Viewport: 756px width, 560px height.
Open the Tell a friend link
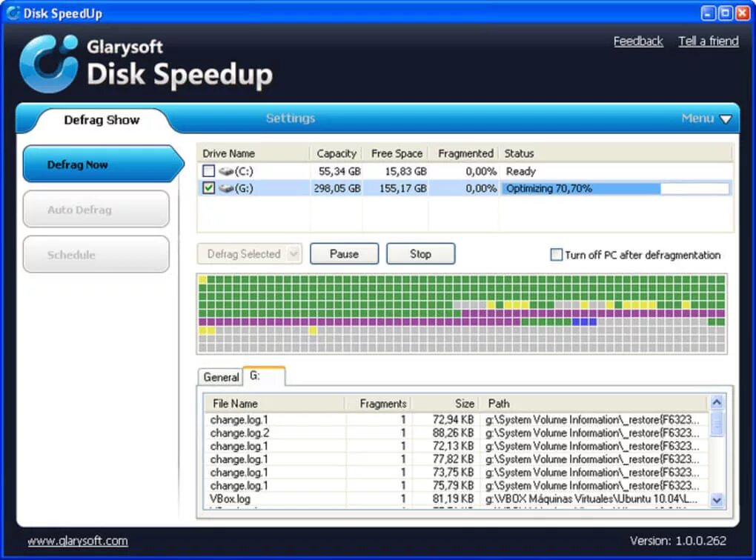click(x=709, y=41)
